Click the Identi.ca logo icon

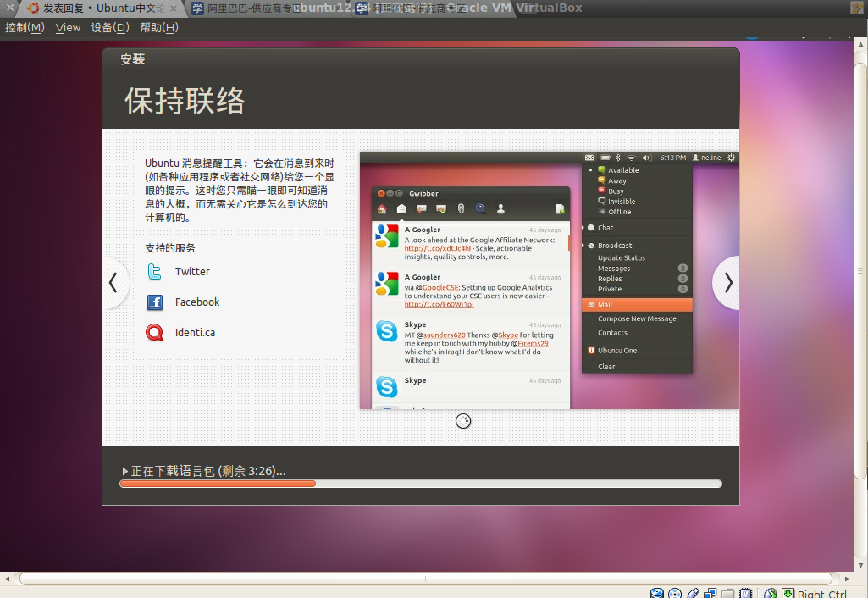coord(154,332)
